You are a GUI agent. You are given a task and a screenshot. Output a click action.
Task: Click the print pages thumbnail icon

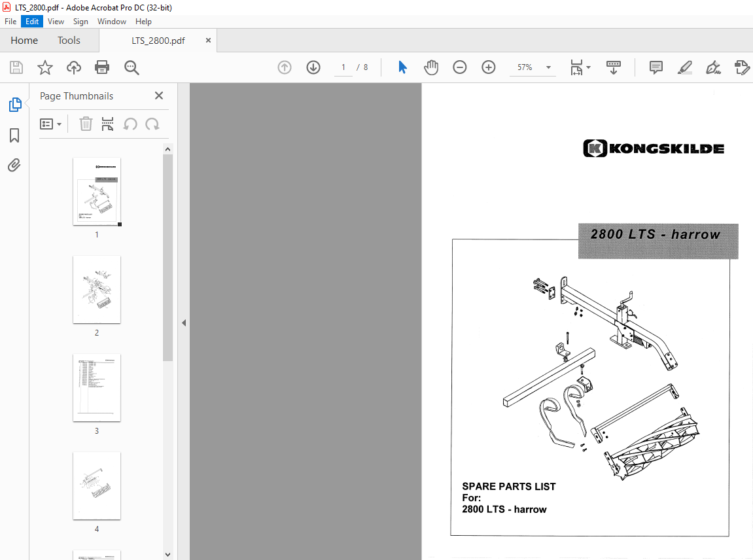(x=107, y=124)
